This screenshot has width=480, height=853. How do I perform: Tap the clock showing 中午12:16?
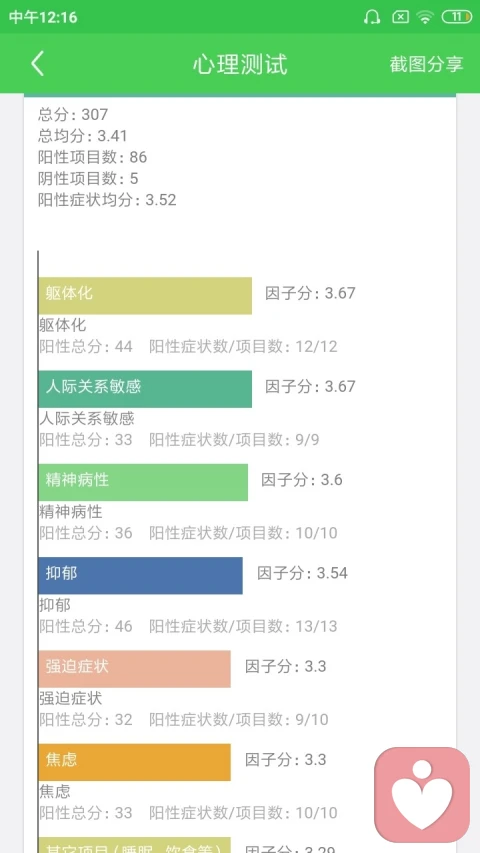click(x=43, y=17)
